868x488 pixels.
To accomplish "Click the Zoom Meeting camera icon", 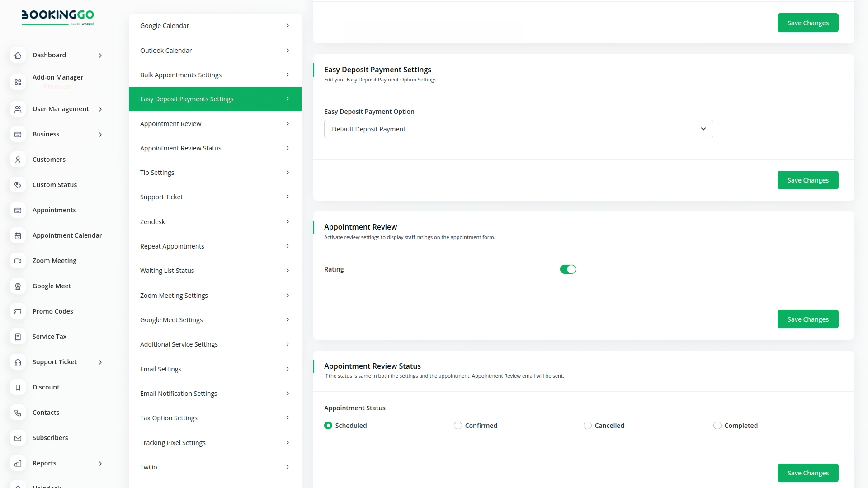I will click(x=18, y=261).
